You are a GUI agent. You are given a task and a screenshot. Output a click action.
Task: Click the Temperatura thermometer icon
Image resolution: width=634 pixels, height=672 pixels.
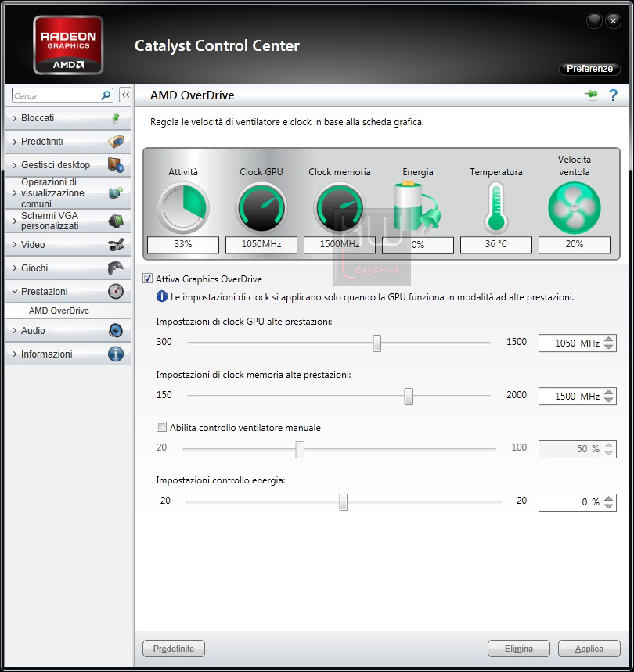[x=496, y=207]
